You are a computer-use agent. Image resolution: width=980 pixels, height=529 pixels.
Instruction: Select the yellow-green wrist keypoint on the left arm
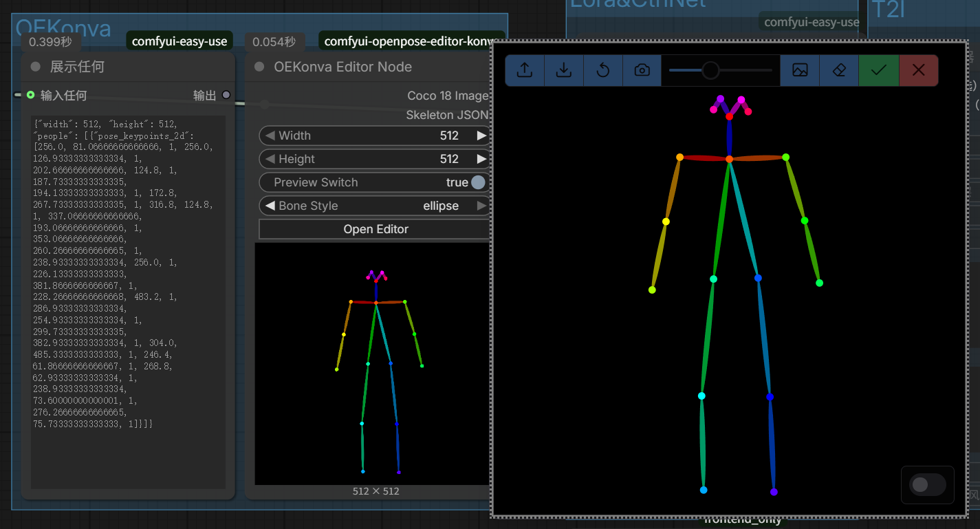pyautogui.click(x=652, y=290)
